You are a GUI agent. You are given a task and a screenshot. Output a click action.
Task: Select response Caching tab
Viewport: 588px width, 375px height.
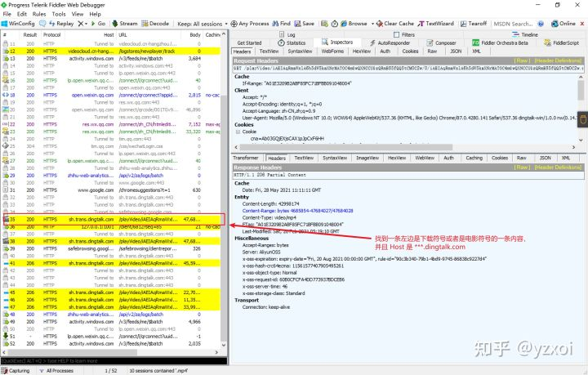click(474, 158)
